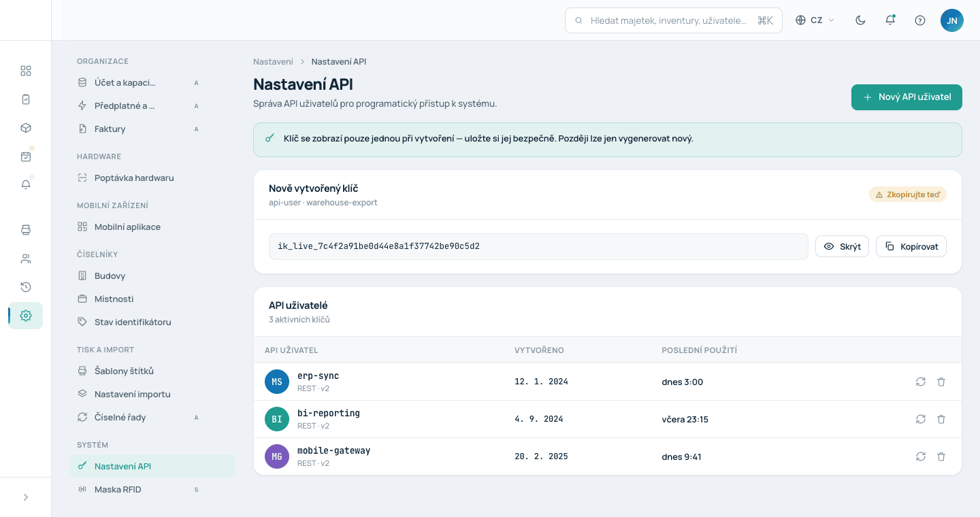Screen dimensions: 980x517
Task: Click the Nový API uživatel button
Action: click(906, 97)
